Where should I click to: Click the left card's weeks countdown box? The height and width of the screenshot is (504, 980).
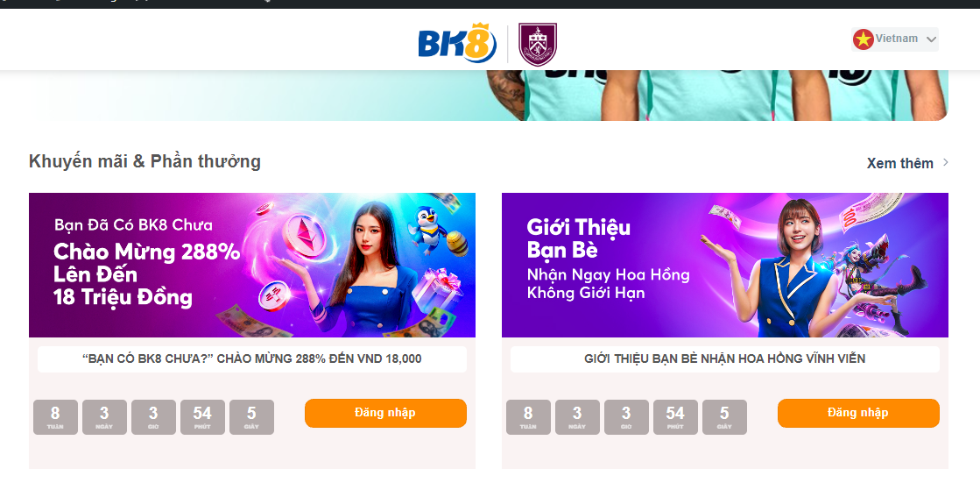point(56,417)
